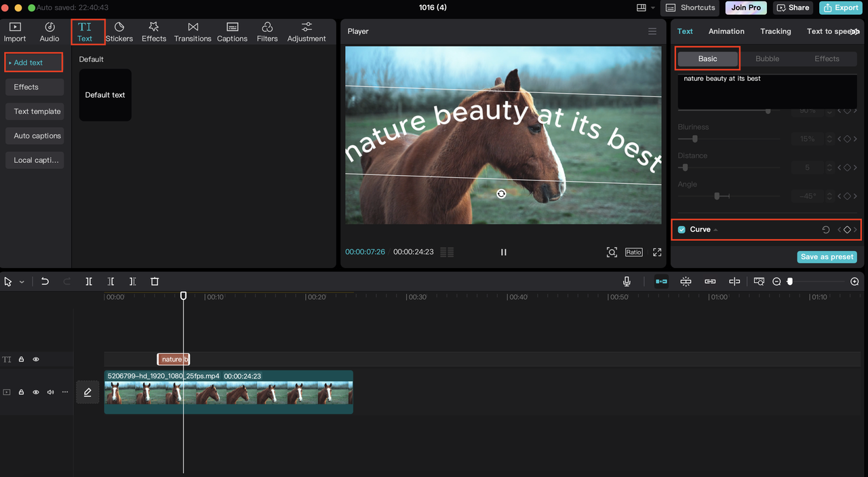Fit timeline to window with preview-axis icon
This screenshot has width=868, height=477.
[759, 282]
